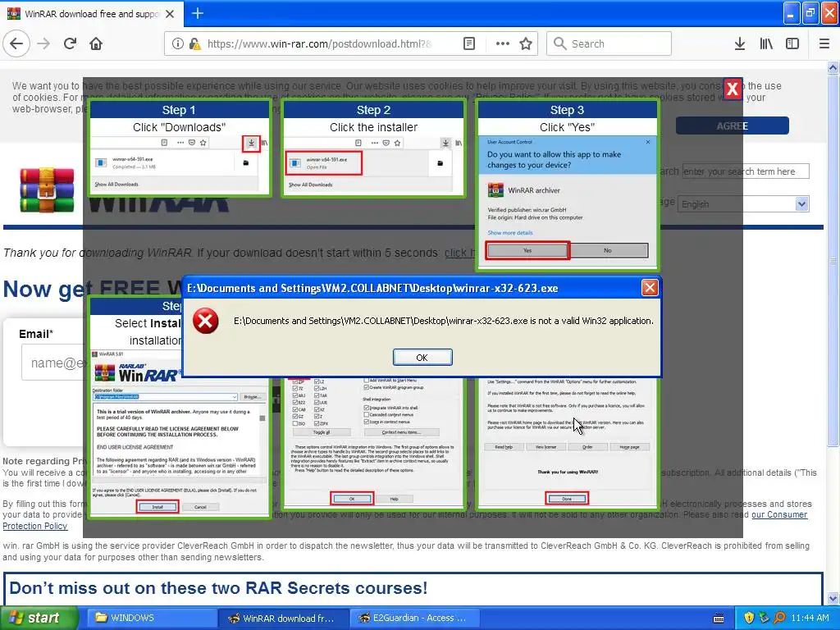Focus the Firefox Search box
The width and height of the screenshot is (840, 630).
tap(609, 44)
